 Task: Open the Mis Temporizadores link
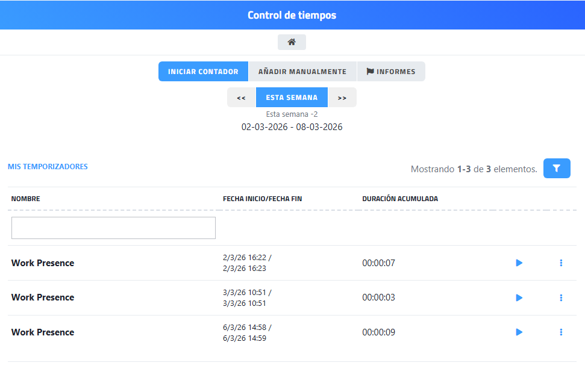click(x=48, y=167)
